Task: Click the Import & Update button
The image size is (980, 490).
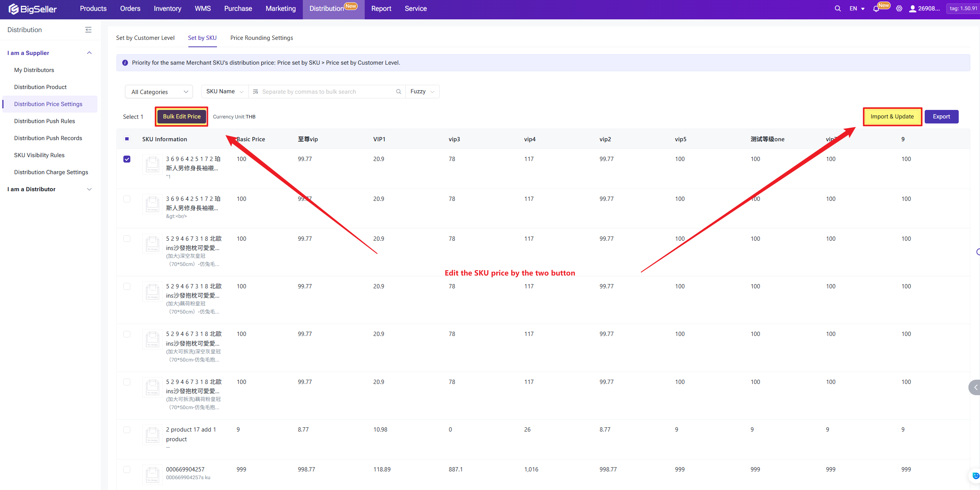Action: [892, 117]
